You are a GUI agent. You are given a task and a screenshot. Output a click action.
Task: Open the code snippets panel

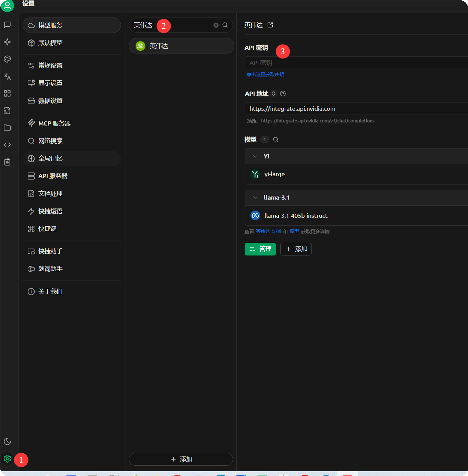pos(7,145)
